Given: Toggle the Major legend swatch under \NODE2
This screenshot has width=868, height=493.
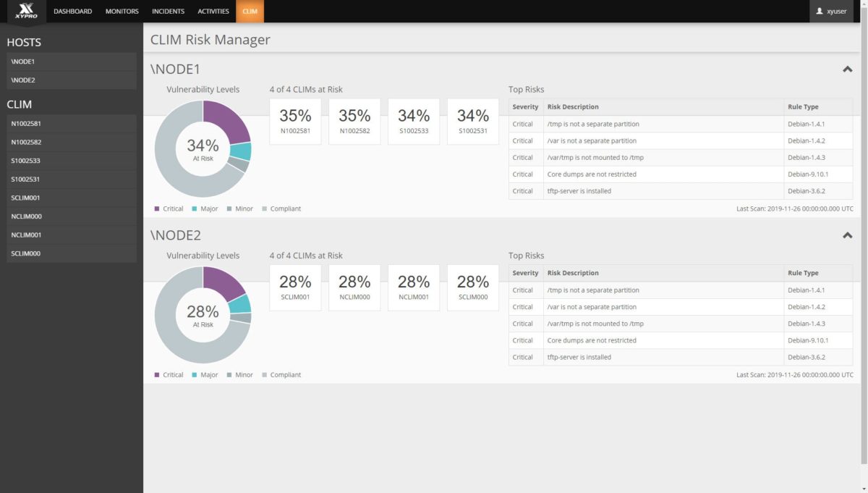Looking at the screenshot, I should [195, 375].
